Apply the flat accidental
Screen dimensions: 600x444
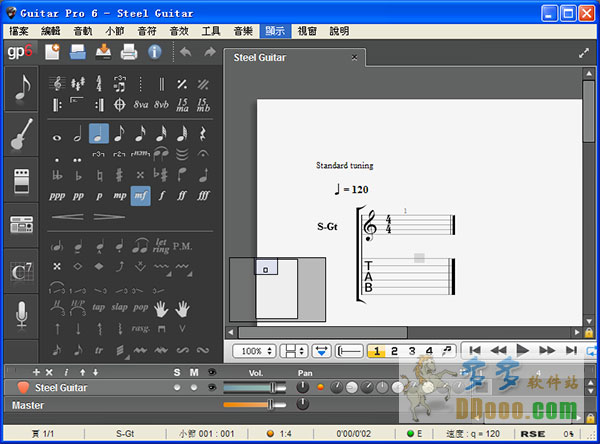click(78, 175)
